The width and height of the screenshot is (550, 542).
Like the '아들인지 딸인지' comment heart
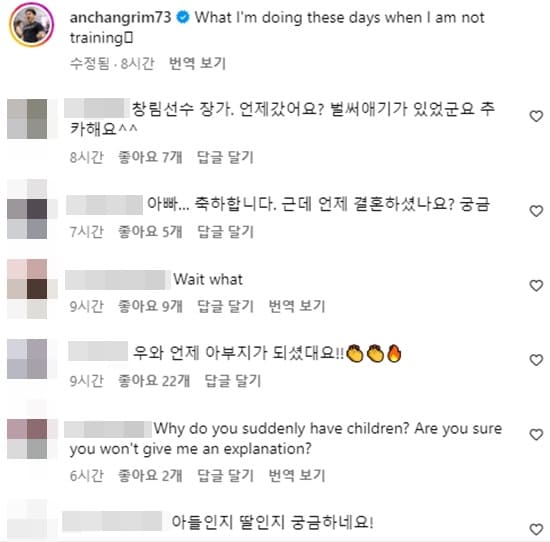point(536,529)
